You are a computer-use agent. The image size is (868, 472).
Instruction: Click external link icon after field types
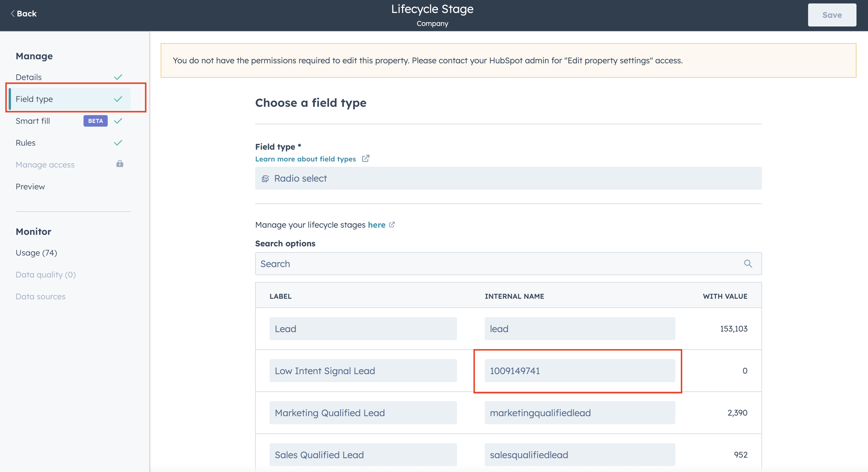point(365,159)
